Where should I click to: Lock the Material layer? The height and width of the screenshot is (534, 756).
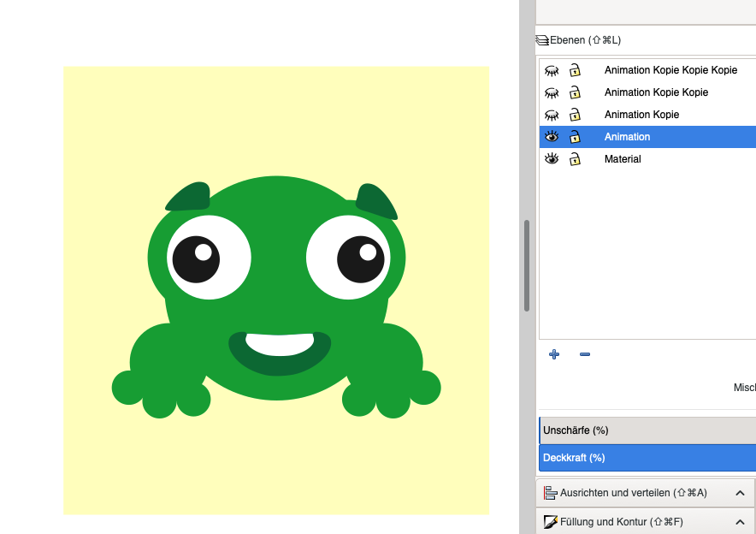pos(576,159)
